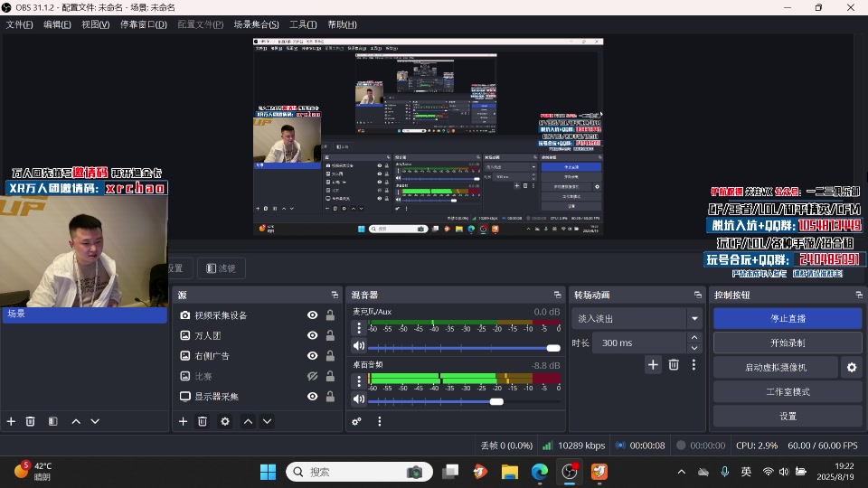Click the 停止直播 button
This screenshot has width=868, height=488.
point(788,319)
